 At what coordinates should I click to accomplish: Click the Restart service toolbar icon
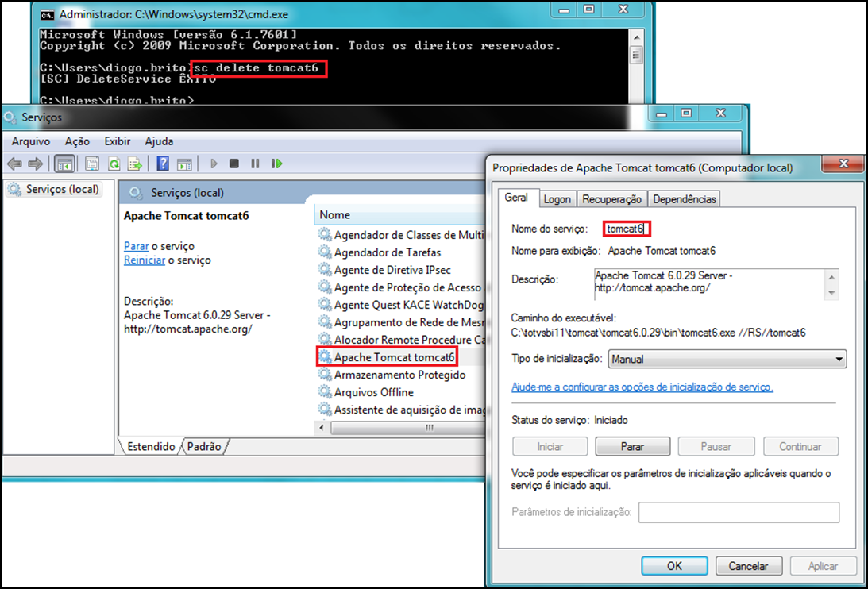(277, 164)
